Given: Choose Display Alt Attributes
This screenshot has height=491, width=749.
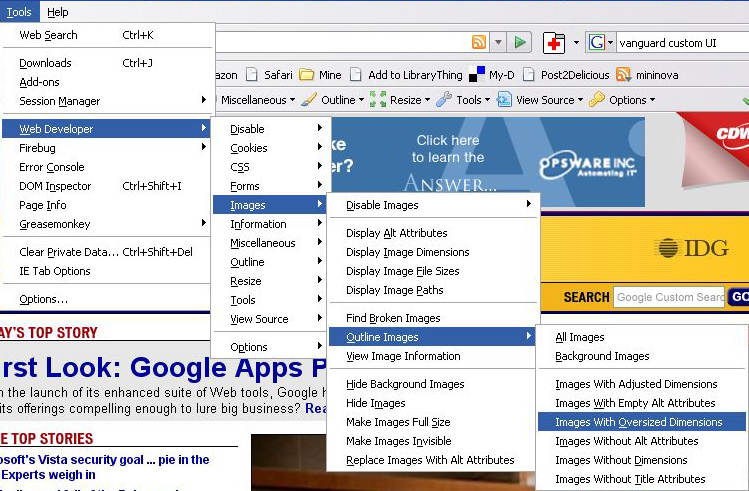Looking at the screenshot, I should tap(433, 233).
